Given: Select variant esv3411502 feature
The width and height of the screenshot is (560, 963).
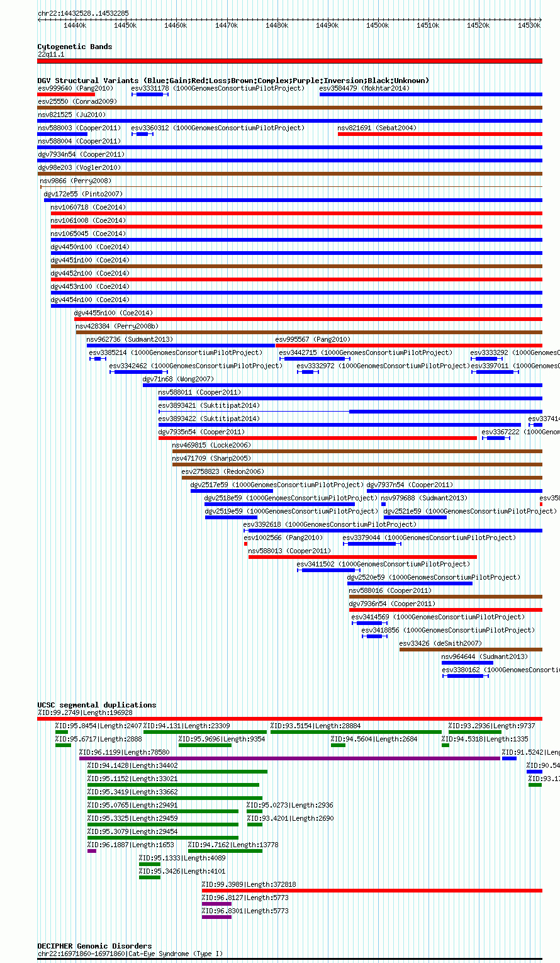Looking at the screenshot, I should click(x=328, y=570).
